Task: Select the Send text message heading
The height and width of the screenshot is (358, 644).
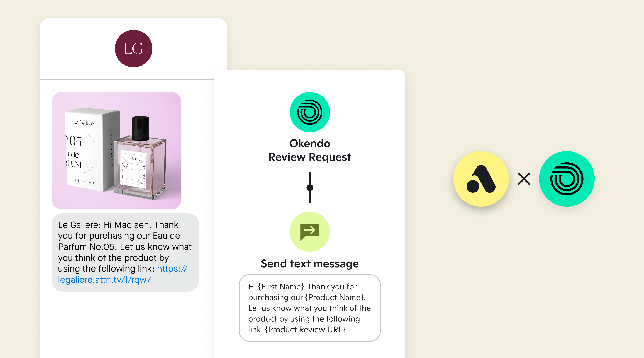Action: point(310,264)
